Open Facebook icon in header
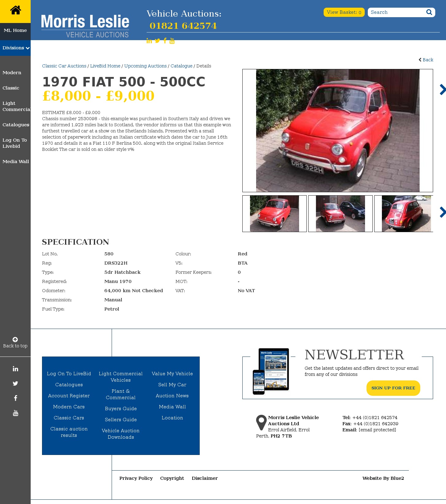Viewport: 446px width, 504px height. coord(165,41)
